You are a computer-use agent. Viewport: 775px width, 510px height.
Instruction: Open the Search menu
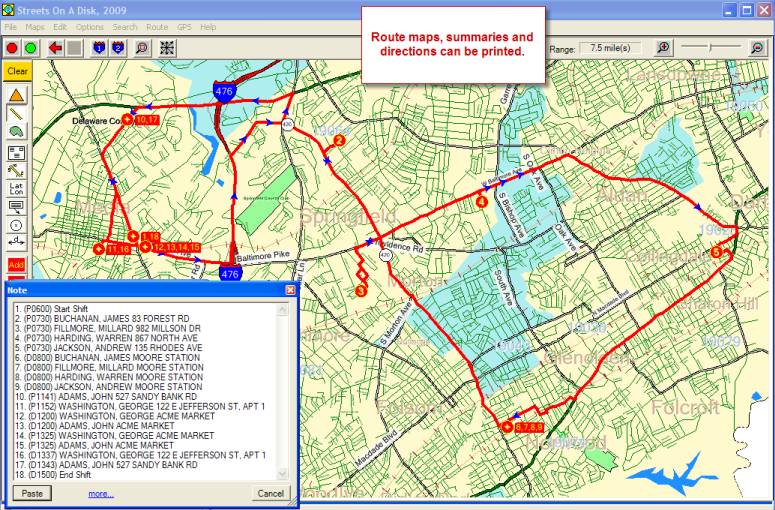pos(125,27)
